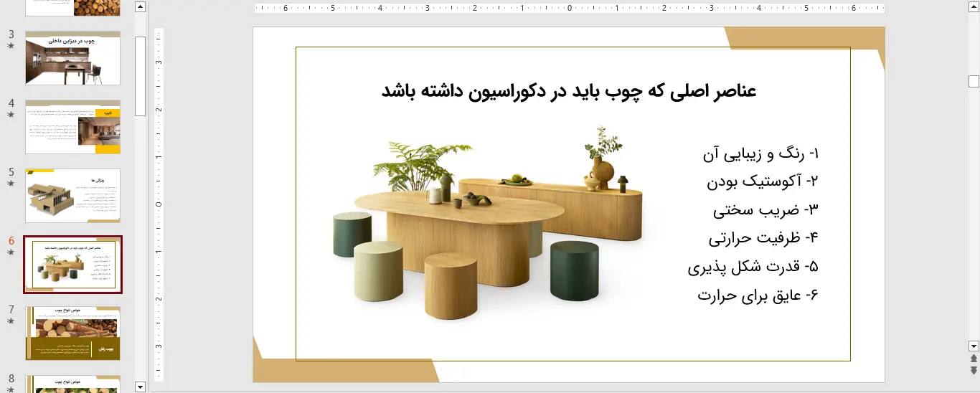980x393 pixels.
Task: Click list item '۵- قدرت شکل پذیری'
Action: (x=753, y=267)
